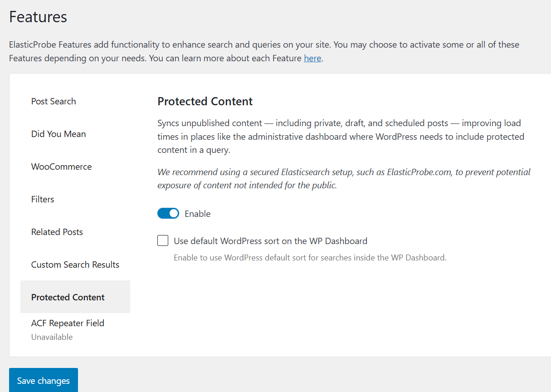Click the Protected Content section heading
The height and width of the screenshot is (392, 551).
pyautogui.click(x=205, y=101)
